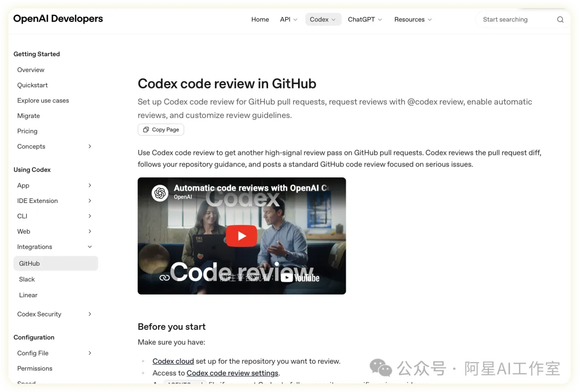
Task: Click the 'Codex code review in GitHub' heading
Action: coord(227,84)
